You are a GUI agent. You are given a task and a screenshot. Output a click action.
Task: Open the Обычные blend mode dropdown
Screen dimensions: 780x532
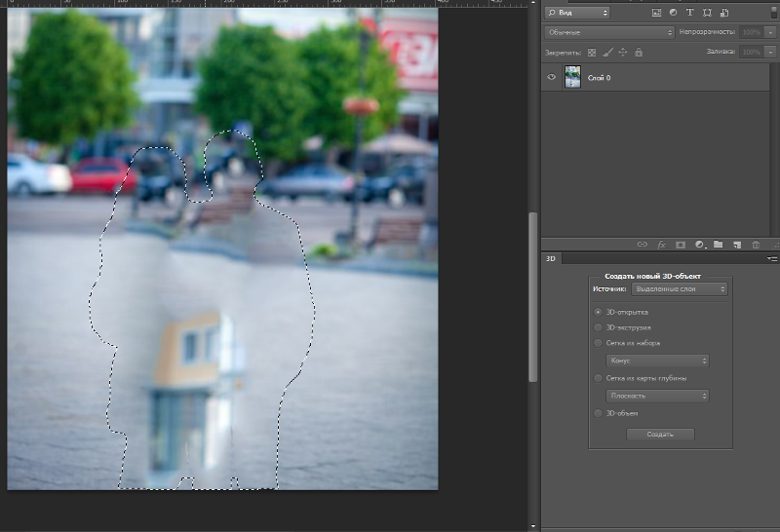[x=609, y=32]
